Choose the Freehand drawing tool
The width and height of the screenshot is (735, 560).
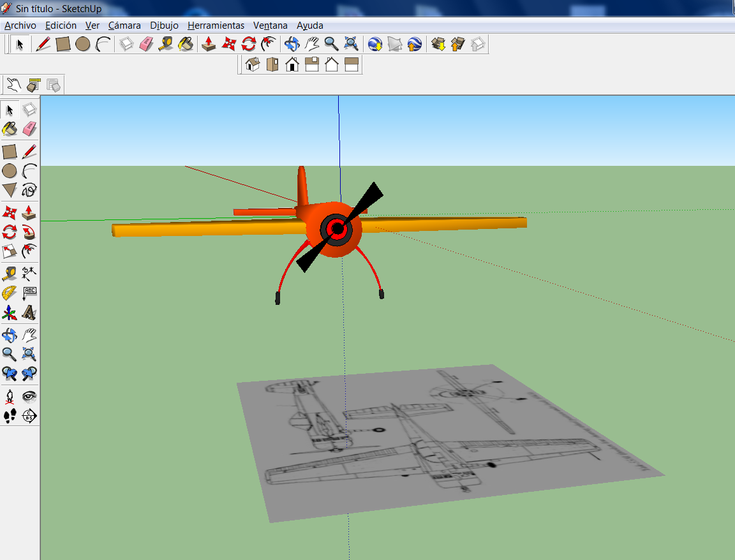click(29, 190)
